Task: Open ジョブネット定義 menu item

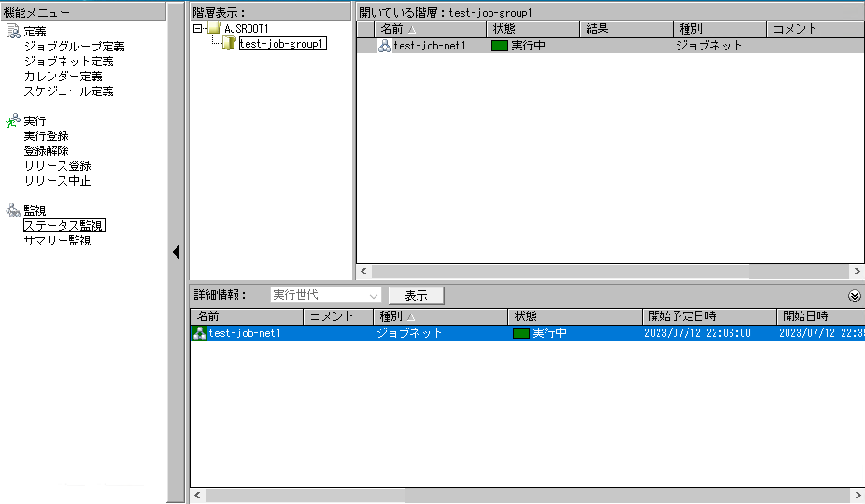Action: click(x=68, y=62)
